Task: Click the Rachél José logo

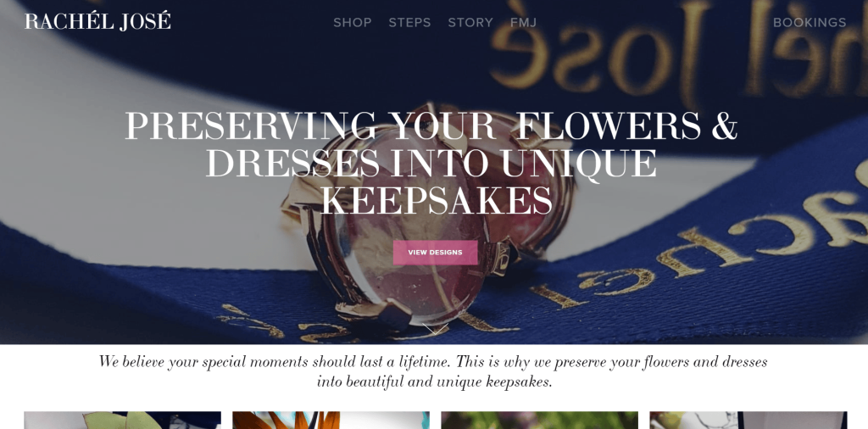Action: (97, 21)
